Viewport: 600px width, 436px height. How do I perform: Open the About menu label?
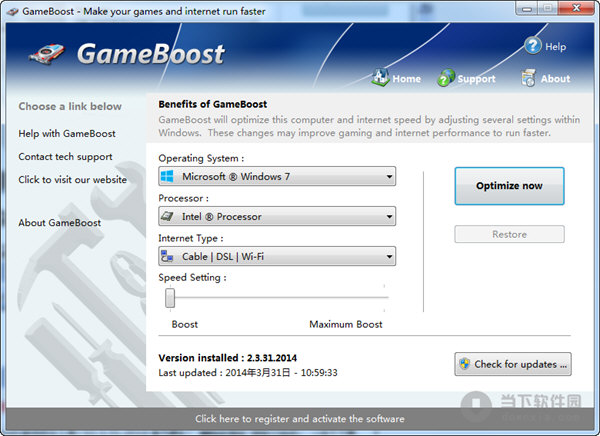tap(555, 79)
